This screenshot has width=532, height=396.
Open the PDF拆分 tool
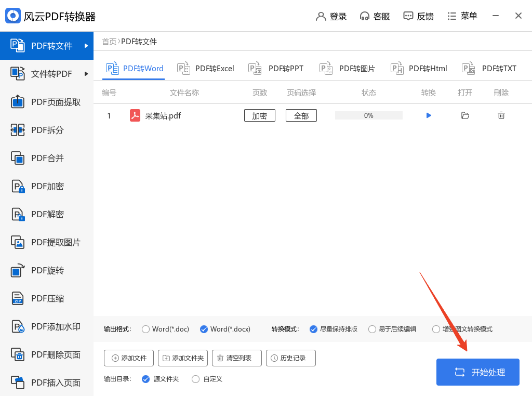click(46, 130)
